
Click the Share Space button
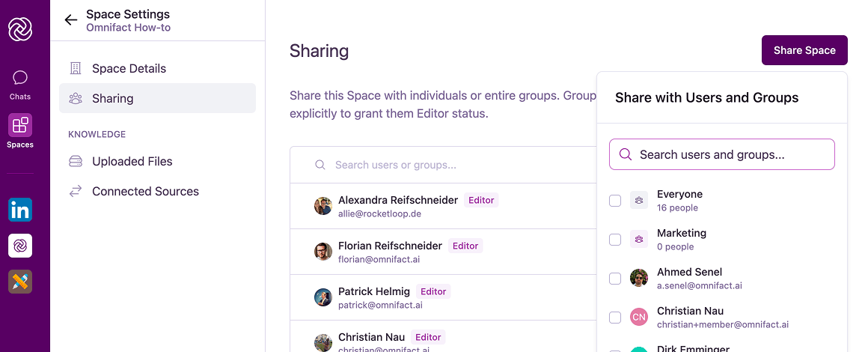tap(804, 50)
